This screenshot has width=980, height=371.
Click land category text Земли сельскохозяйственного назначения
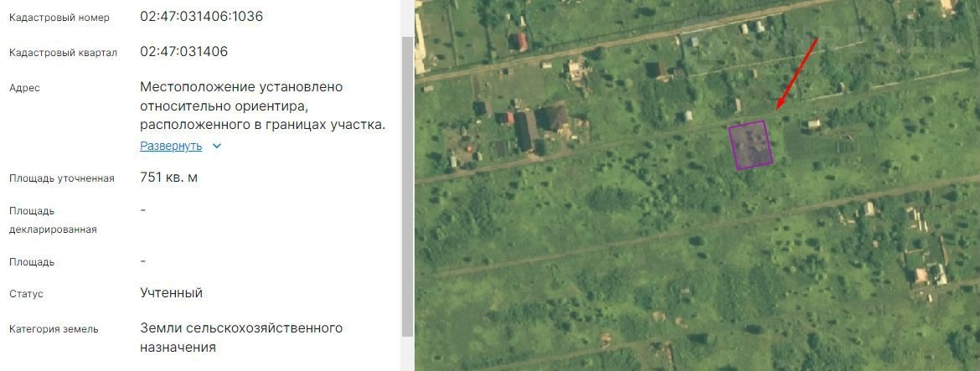pyautogui.click(x=241, y=338)
